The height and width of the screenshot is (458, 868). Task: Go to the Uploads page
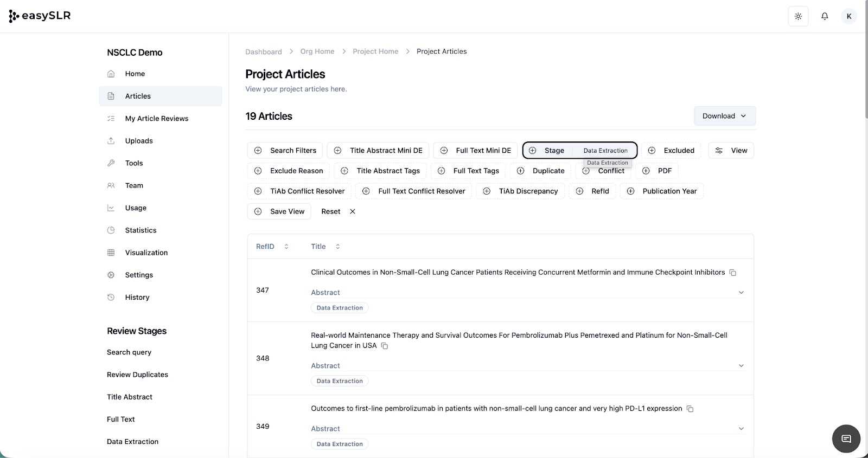coord(139,141)
